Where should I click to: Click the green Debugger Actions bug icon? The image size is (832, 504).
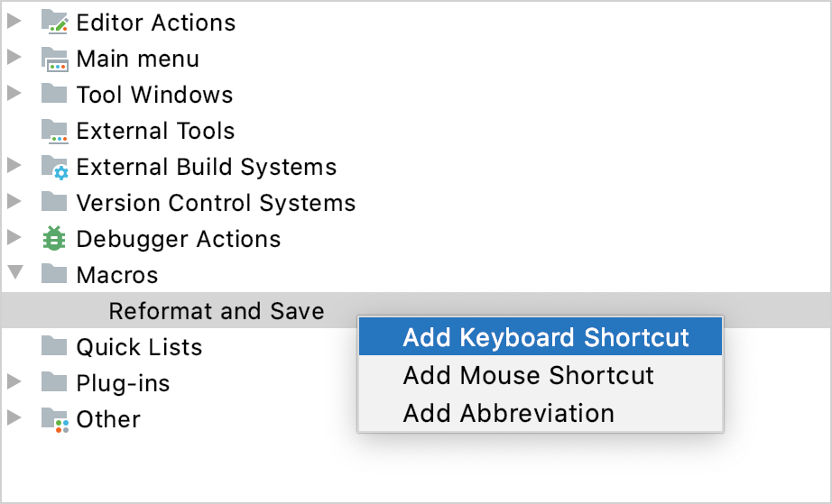54,239
